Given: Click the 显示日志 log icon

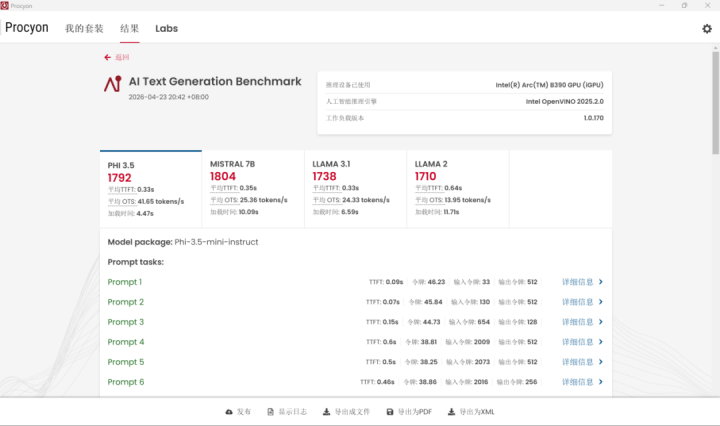Looking at the screenshot, I should 270,412.
